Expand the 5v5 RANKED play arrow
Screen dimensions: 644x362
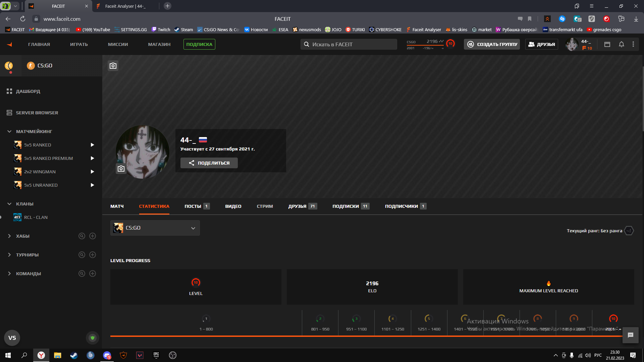[92, 145]
